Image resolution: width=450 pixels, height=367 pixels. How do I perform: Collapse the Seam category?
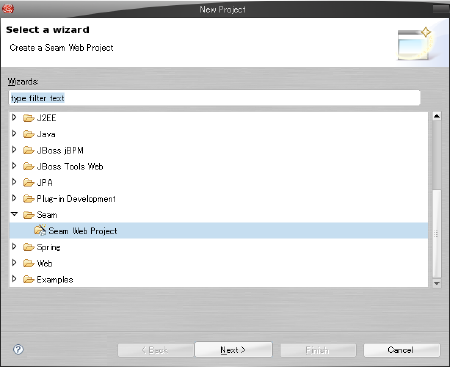pos(14,214)
